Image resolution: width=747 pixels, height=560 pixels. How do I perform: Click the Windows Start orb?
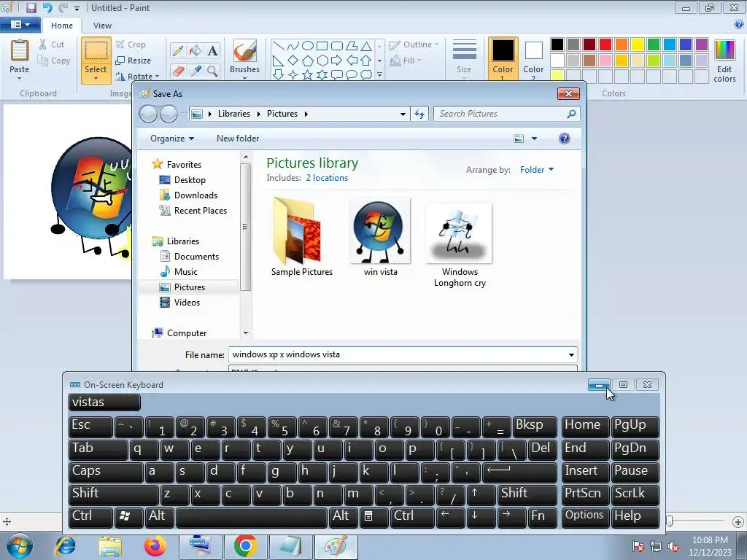point(20,546)
